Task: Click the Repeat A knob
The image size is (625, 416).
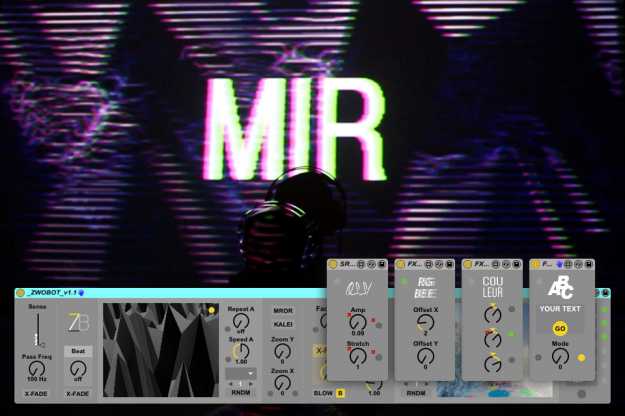Action: coord(241,321)
